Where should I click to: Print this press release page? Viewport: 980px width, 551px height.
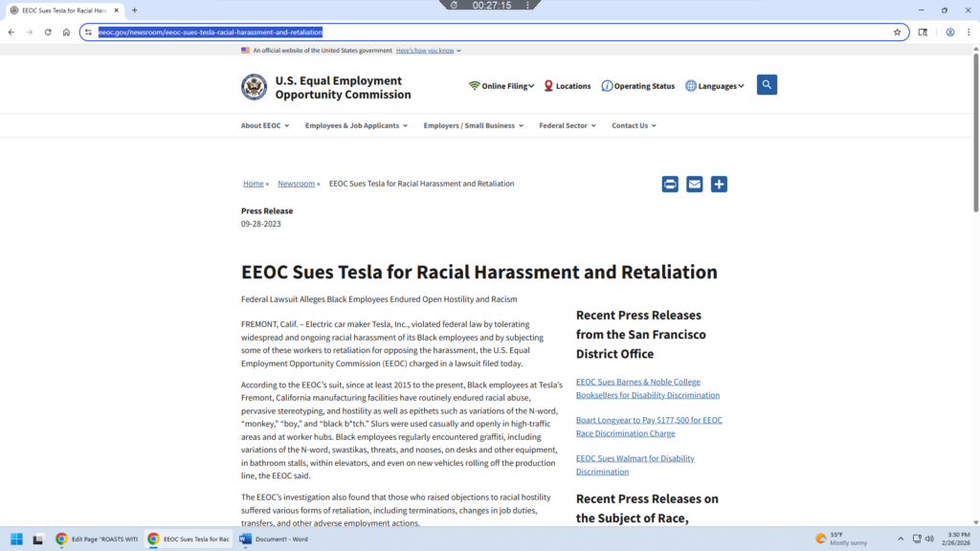670,185
